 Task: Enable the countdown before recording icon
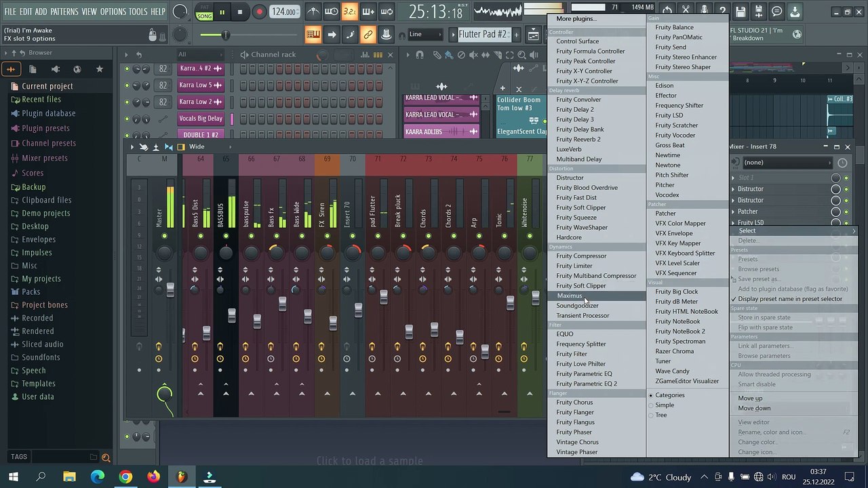pos(349,12)
